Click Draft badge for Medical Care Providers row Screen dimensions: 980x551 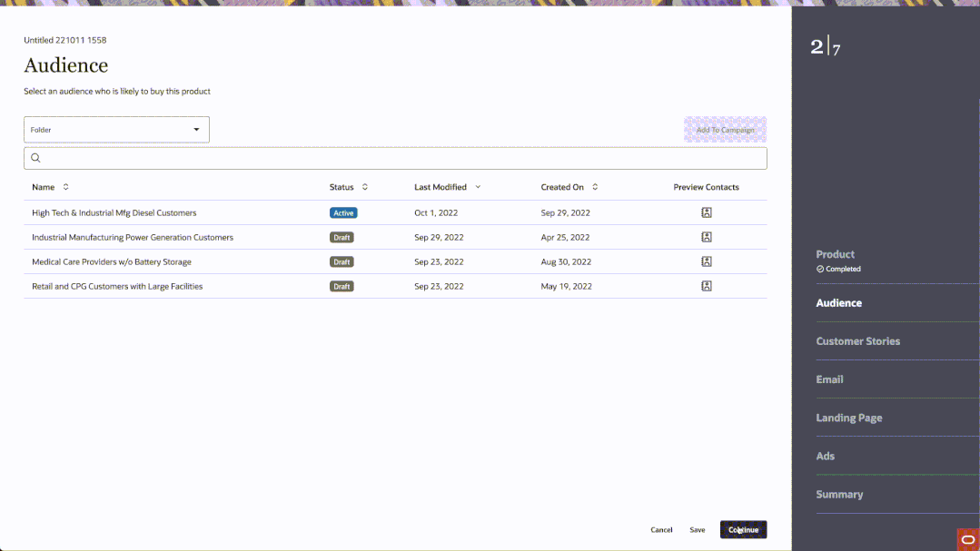[342, 261]
